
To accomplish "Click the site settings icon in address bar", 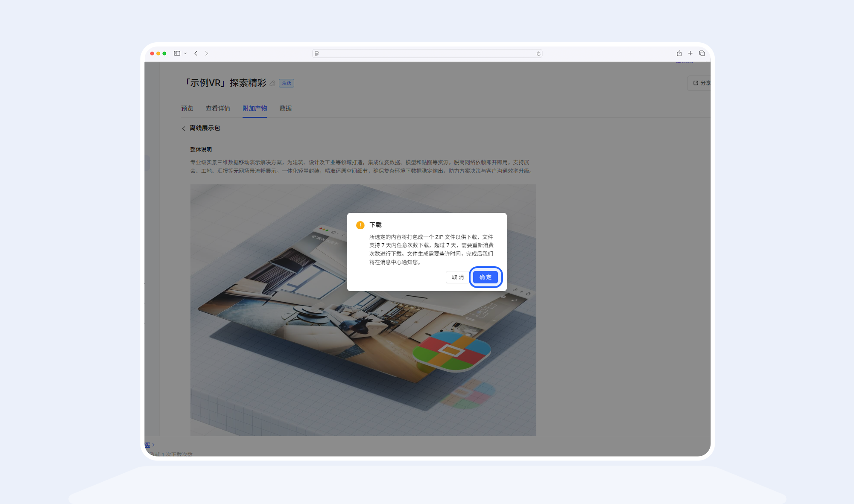I will pyautogui.click(x=317, y=53).
